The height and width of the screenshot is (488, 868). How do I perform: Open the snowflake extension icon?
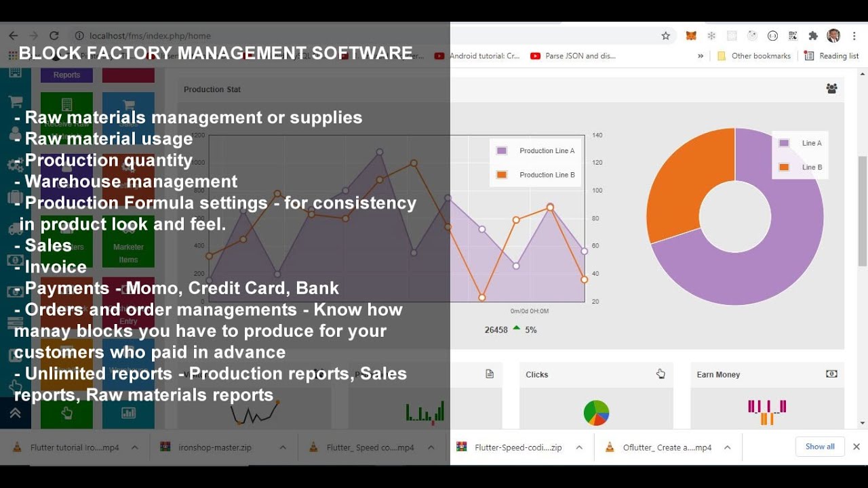tap(711, 36)
